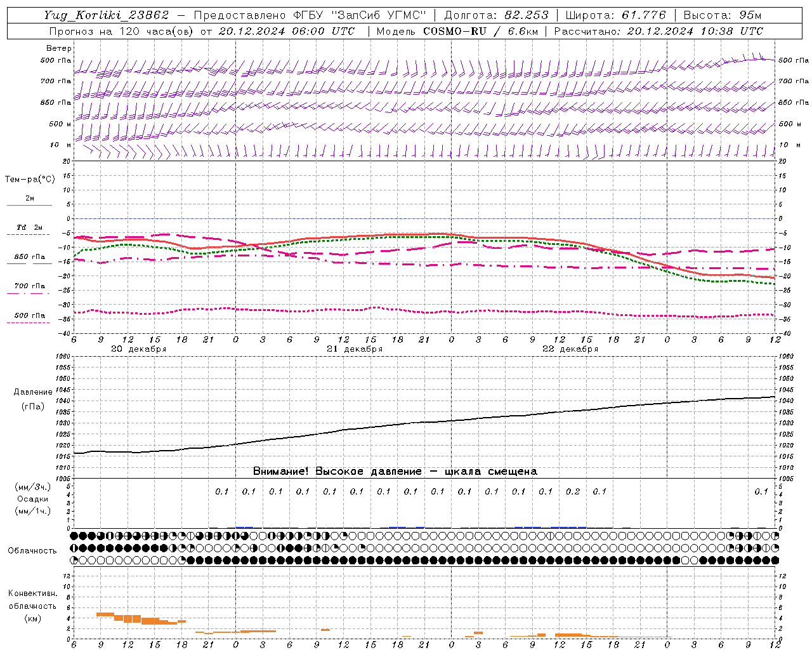Select the (мм/1ч.) precipitation unit label
Viewport: 812px width, 650px height.
33,511
